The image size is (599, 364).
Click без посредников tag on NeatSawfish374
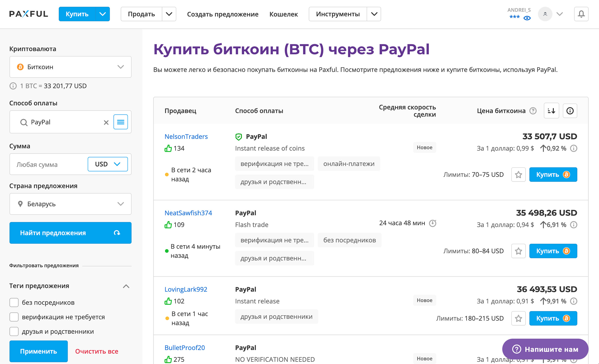point(349,240)
